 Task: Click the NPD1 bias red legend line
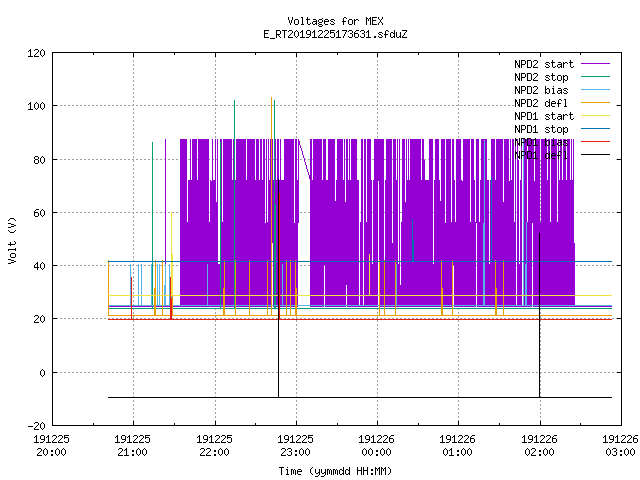(595, 142)
